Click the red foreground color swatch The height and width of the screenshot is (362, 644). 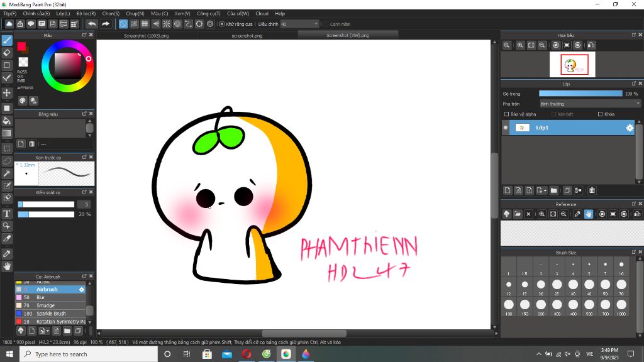[x=21, y=47]
